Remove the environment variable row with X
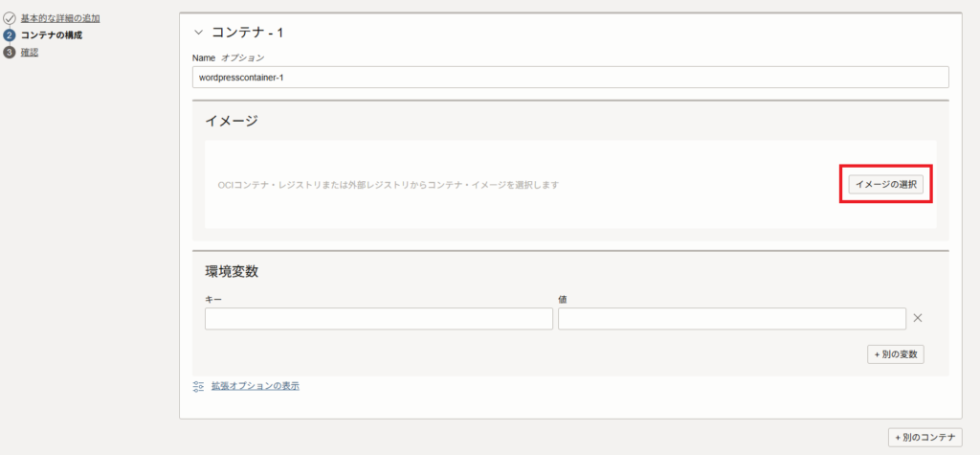Viewport: 980px width, 455px height. click(x=917, y=318)
